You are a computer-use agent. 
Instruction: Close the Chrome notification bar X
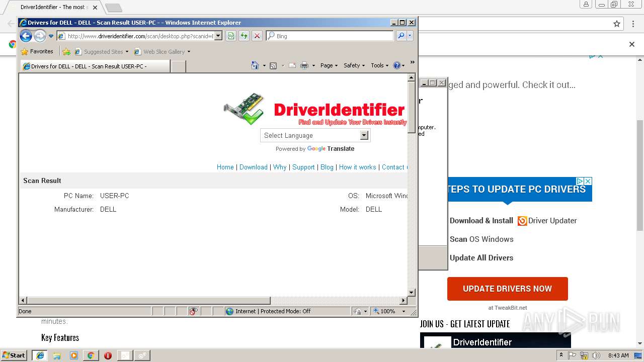pos(632,44)
